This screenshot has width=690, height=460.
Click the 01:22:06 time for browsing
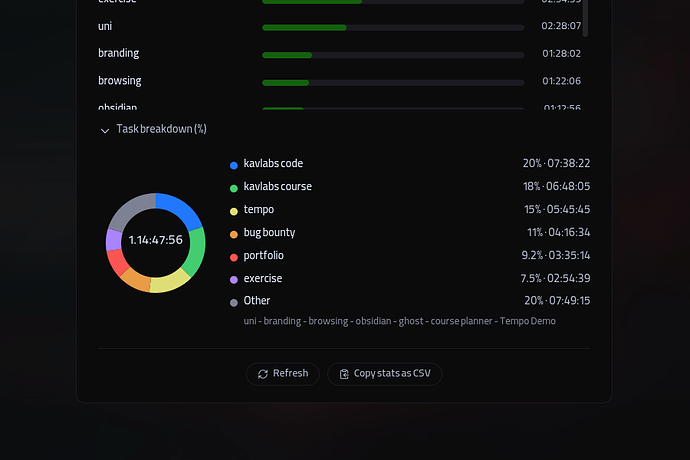coord(562,81)
